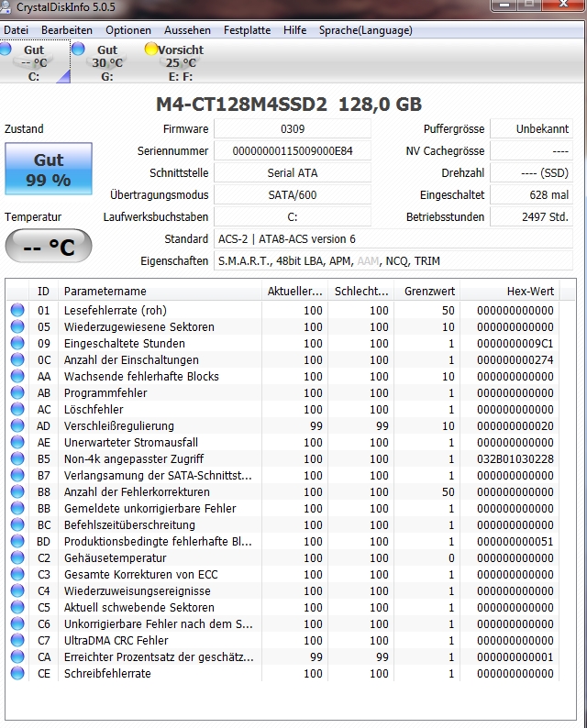Click status icon of Wiederzugewiesene Sektoren row
The height and width of the screenshot is (728, 587).
tap(17, 326)
